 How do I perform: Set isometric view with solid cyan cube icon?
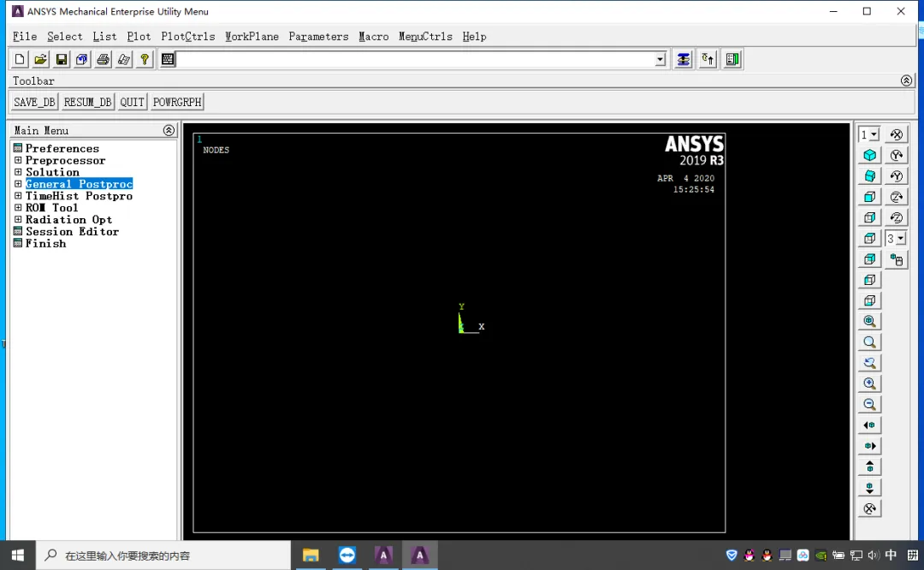[870, 155]
